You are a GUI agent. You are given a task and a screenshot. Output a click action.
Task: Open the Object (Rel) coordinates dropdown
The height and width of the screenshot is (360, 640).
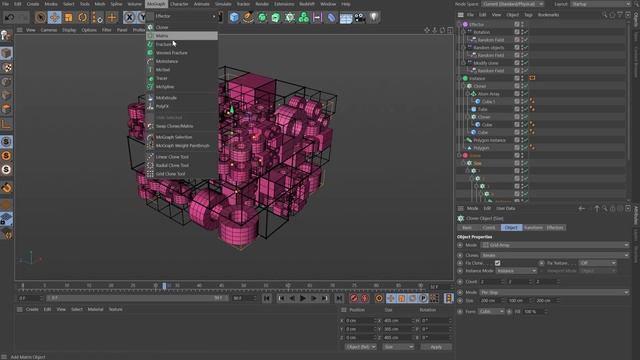point(360,347)
